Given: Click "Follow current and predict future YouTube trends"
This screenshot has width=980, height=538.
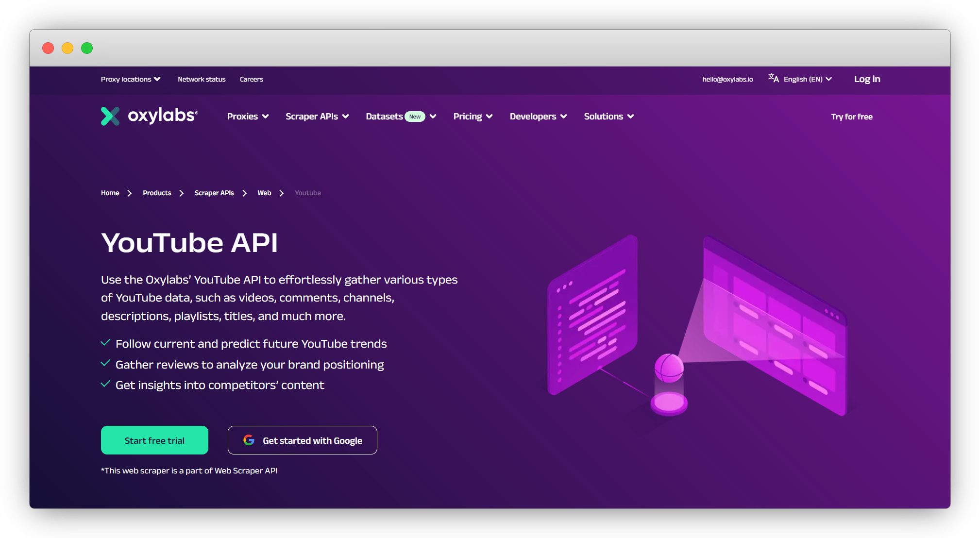Looking at the screenshot, I should tap(251, 344).
